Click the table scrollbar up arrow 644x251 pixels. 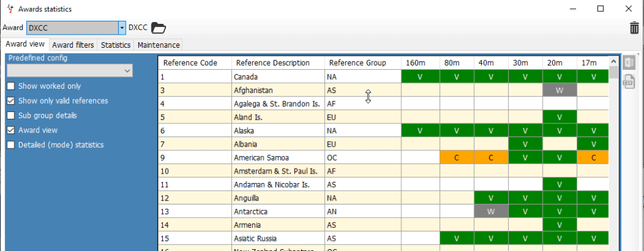click(x=614, y=62)
